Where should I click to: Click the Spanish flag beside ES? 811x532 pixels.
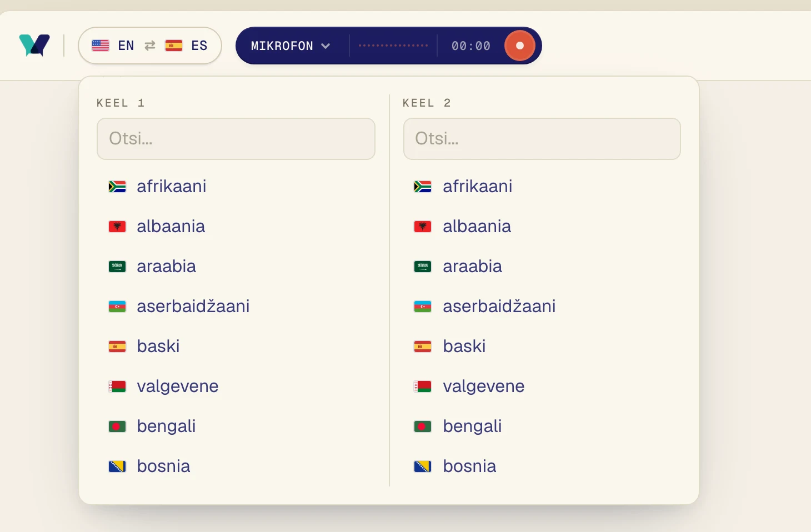(174, 46)
